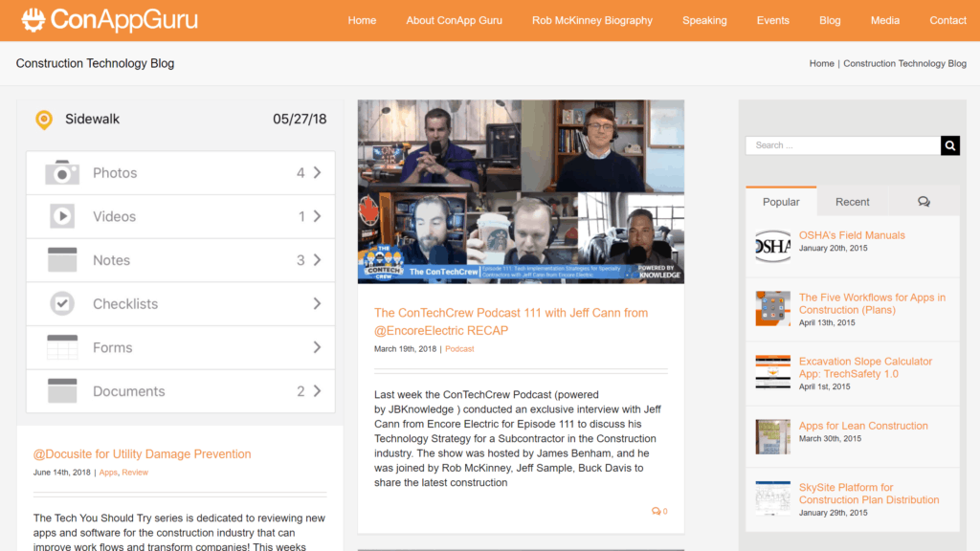
Task: Click the Documents icon
Action: point(62,391)
